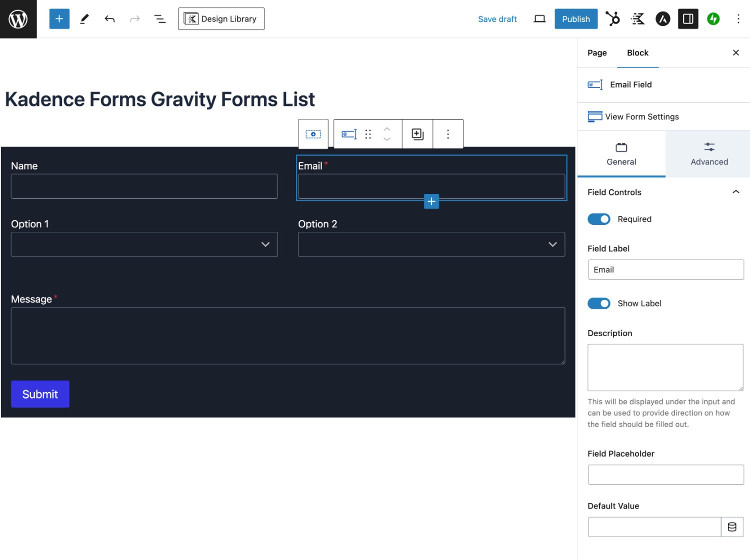The width and height of the screenshot is (750, 560).
Task: Click the Message textarea
Action: (x=288, y=336)
